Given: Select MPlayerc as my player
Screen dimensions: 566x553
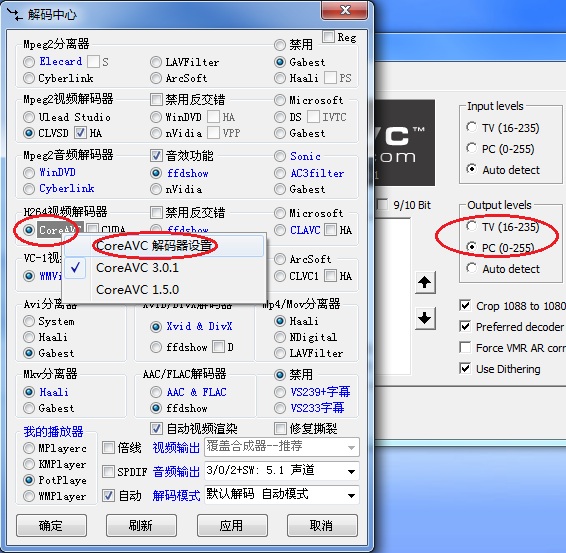Looking at the screenshot, I should click(29, 448).
